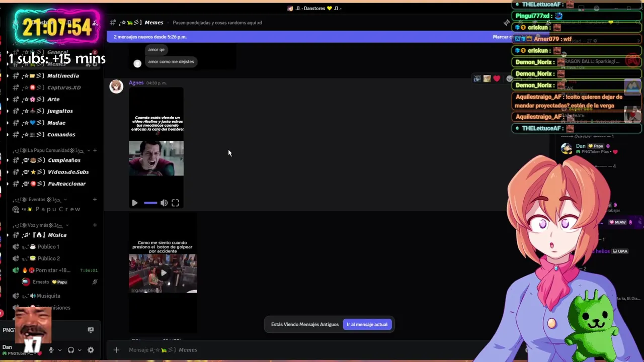
Task: Click the screen share icon
Action: [x=91, y=330]
